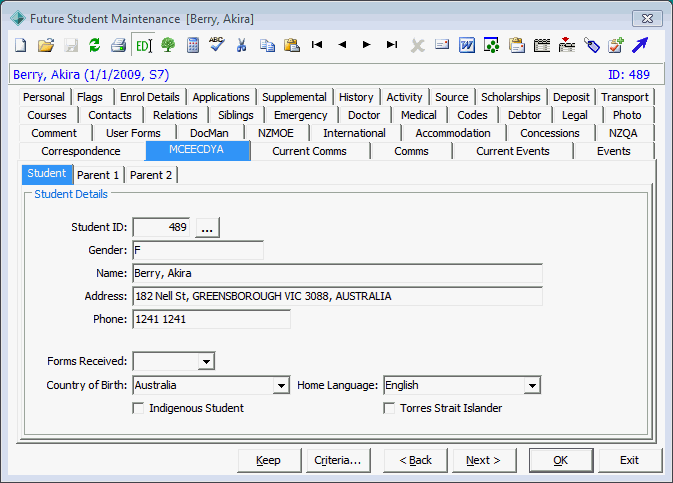Click the Copy icon
Screen dimensions: 673x483
click(267, 45)
